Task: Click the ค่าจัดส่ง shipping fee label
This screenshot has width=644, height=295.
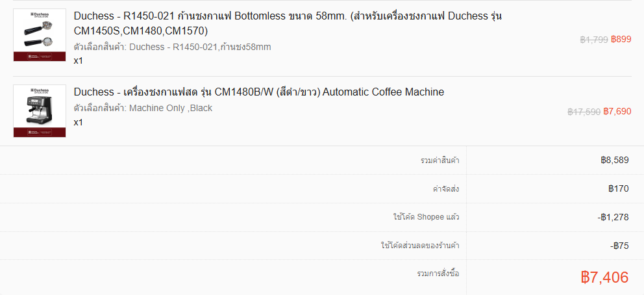Action: [446, 189]
